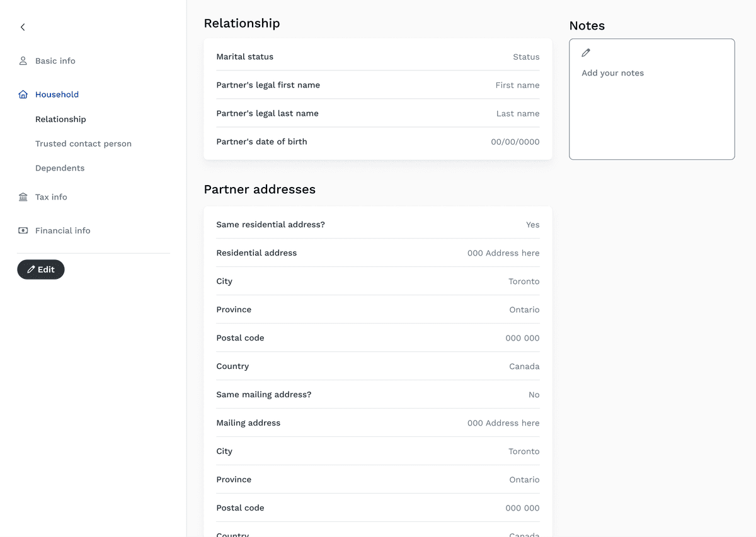Screen dimensions: 756x537
Task: Open the Financial info section
Action: pos(62,230)
